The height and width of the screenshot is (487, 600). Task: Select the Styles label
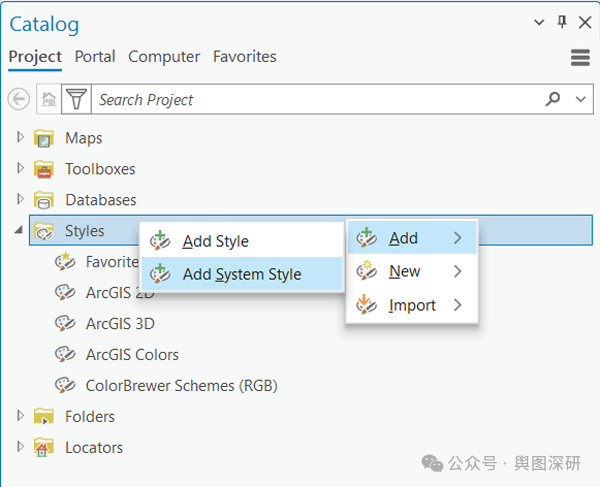point(85,231)
